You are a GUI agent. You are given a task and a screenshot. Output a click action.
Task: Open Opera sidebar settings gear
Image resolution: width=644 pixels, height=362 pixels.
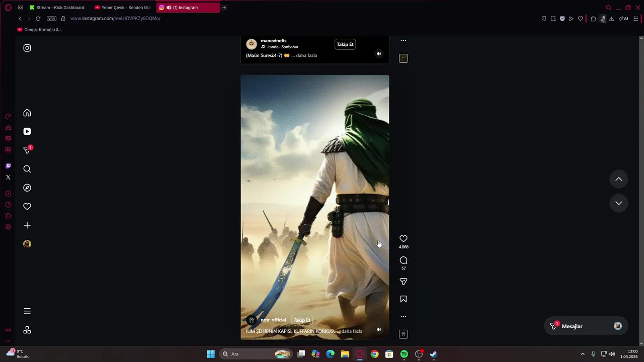click(x=8, y=227)
